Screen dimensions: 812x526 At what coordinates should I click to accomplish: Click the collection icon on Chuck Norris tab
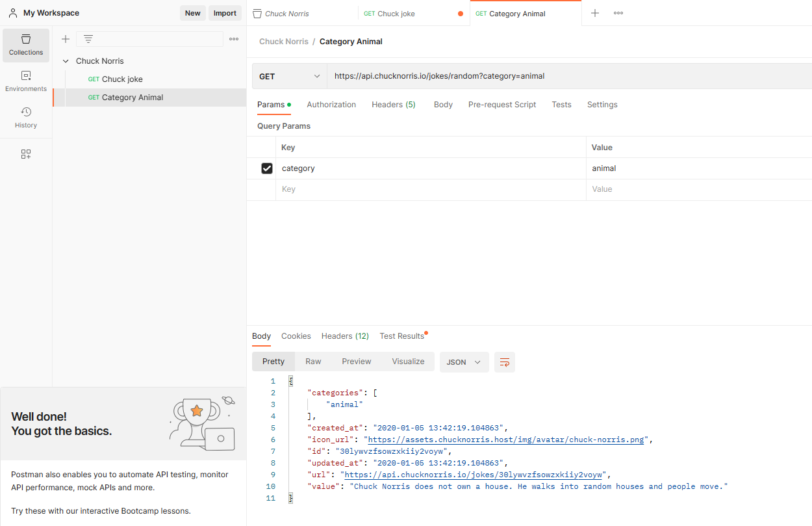point(257,14)
